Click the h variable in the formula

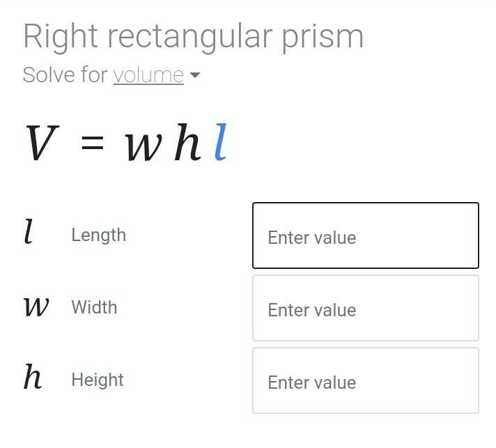[187, 142]
